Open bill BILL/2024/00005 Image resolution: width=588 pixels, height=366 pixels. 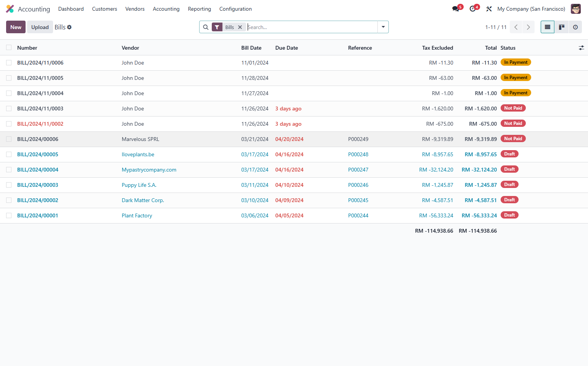click(38, 154)
